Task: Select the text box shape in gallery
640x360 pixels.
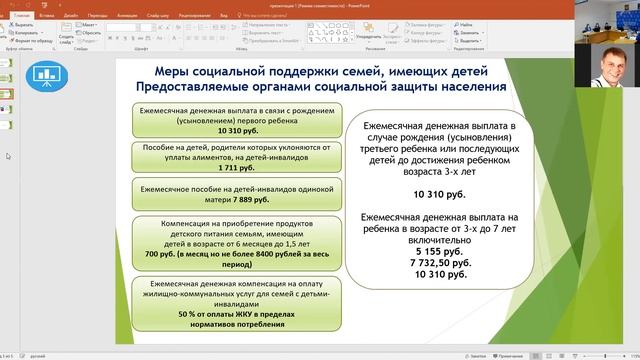Action: [311, 25]
